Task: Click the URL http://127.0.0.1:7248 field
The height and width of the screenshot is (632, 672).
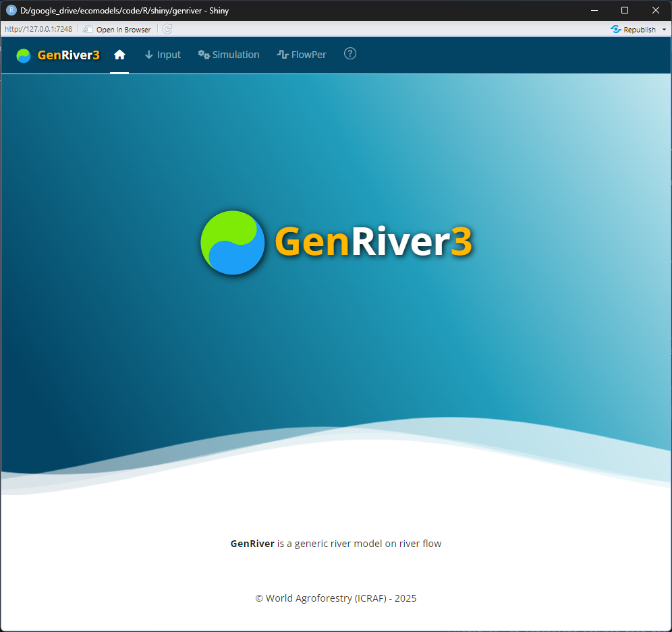Action: pos(38,29)
